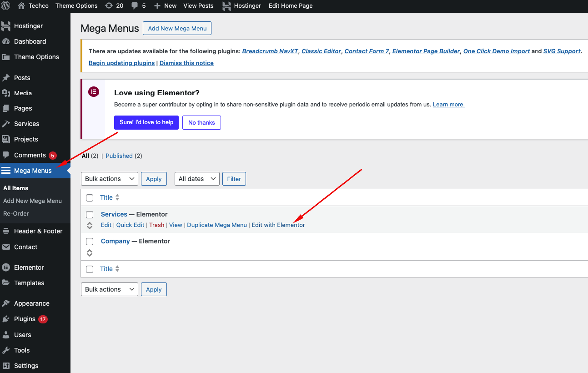
Task: Click the Hostinger icon in the sidebar
Action: pyautogui.click(x=6, y=26)
